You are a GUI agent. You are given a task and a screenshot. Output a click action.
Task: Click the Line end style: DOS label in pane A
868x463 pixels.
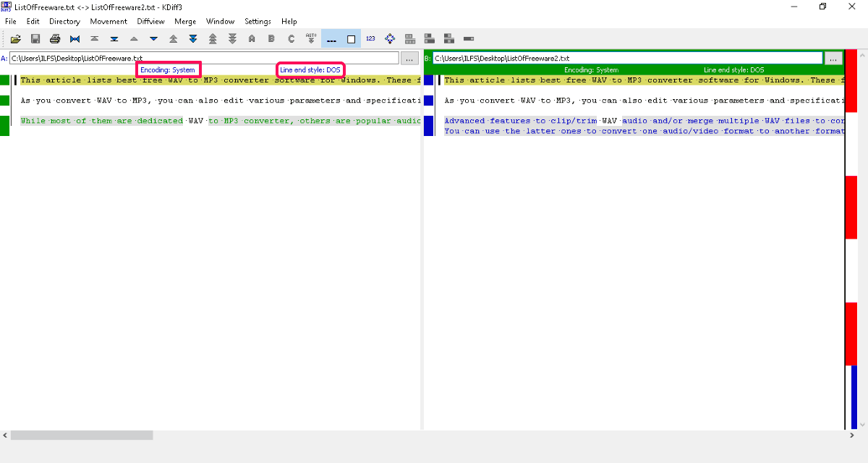tap(310, 70)
